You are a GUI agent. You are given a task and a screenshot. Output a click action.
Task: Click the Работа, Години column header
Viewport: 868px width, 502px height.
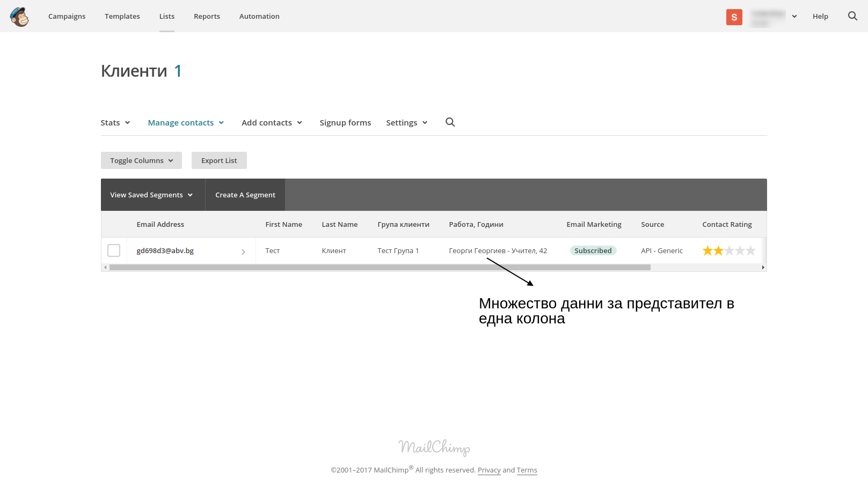coord(476,224)
